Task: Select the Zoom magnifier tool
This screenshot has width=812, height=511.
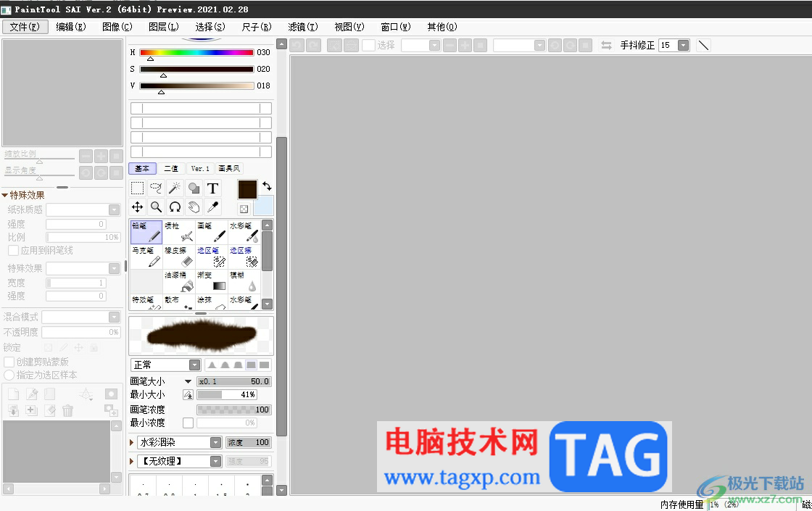Action: click(x=156, y=207)
